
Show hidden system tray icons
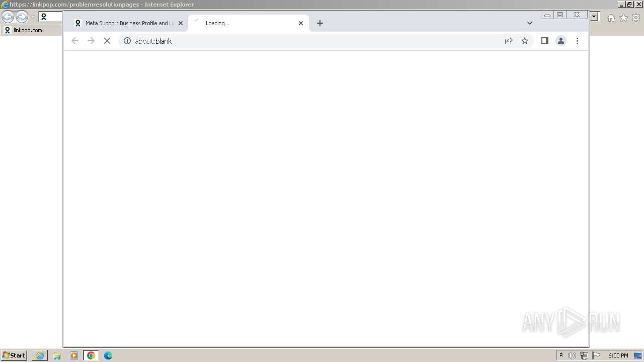pos(561,355)
